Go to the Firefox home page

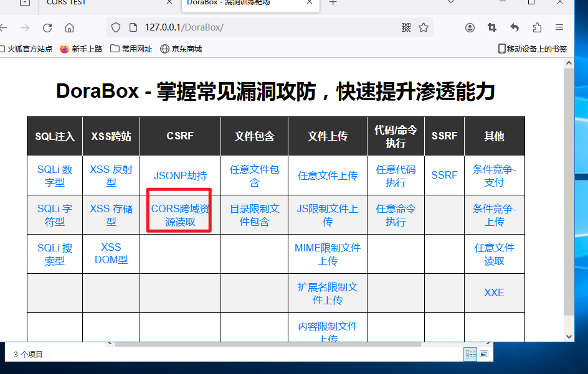tap(69, 28)
